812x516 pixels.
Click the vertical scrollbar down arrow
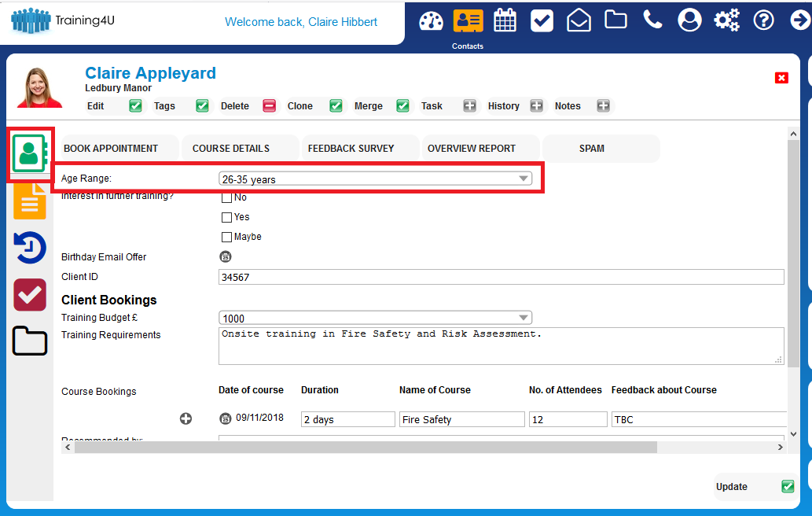tap(793, 434)
